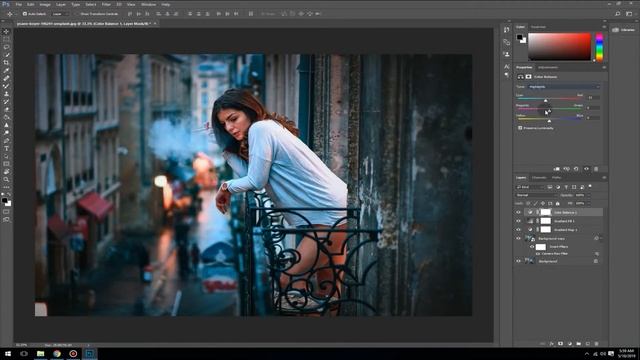This screenshot has height=360, width=640.
Task: Select the Zoom tool in the toolbox
Action: coord(6,180)
